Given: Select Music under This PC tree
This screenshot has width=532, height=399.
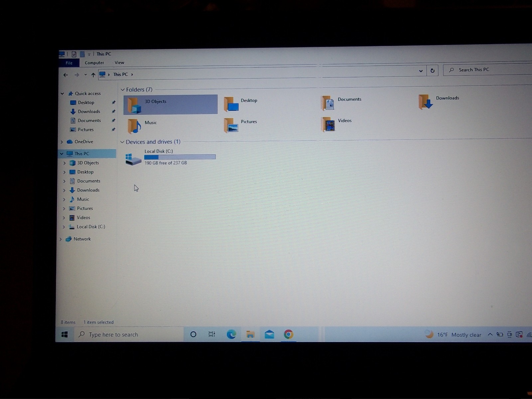Looking at the screenshot, I should point(83,199).
